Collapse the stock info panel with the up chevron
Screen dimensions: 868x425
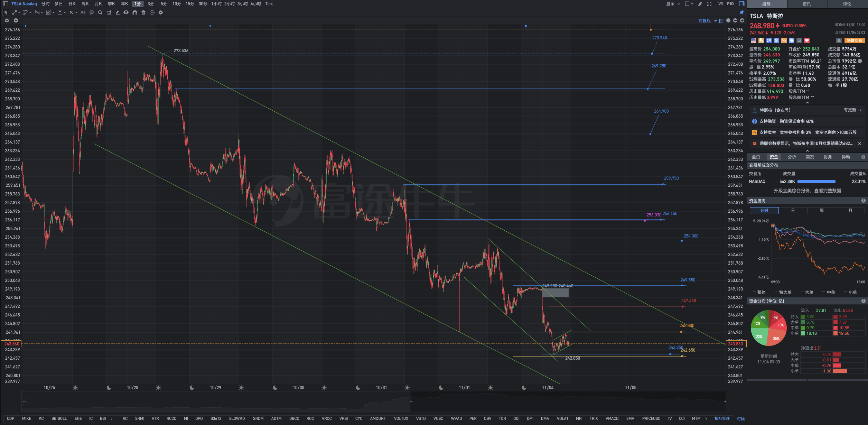(808, 103)
